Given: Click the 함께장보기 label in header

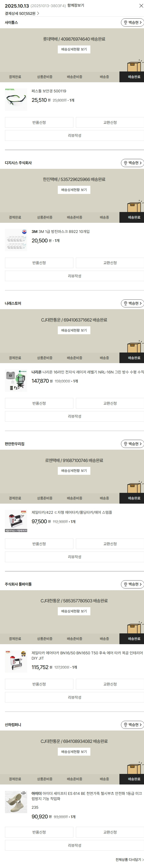Looking at the screenshot, I should coord(76,5).
